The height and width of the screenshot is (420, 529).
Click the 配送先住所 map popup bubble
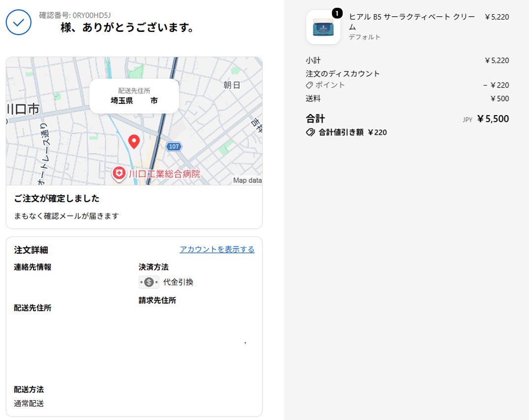[x=134, y=96]
